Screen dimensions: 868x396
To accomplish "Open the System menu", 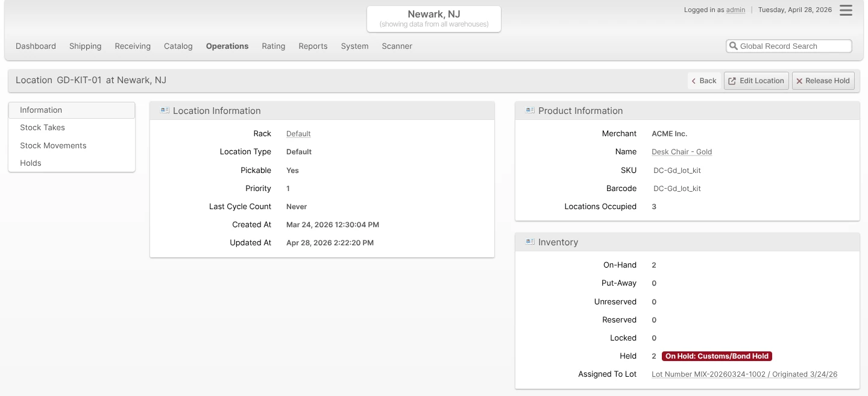I will coord(354,46).
